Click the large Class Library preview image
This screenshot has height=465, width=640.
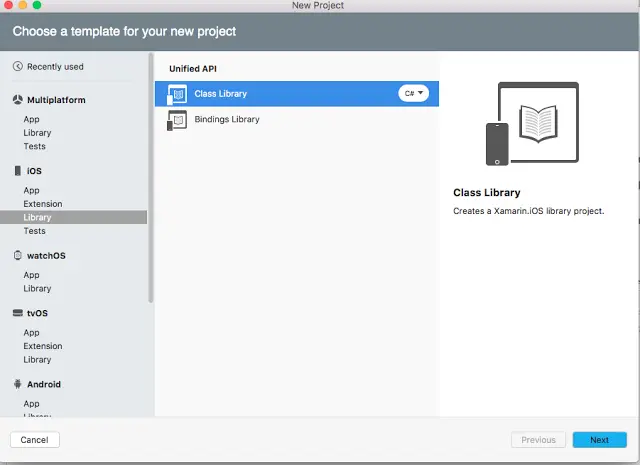[x=532, y=124]
